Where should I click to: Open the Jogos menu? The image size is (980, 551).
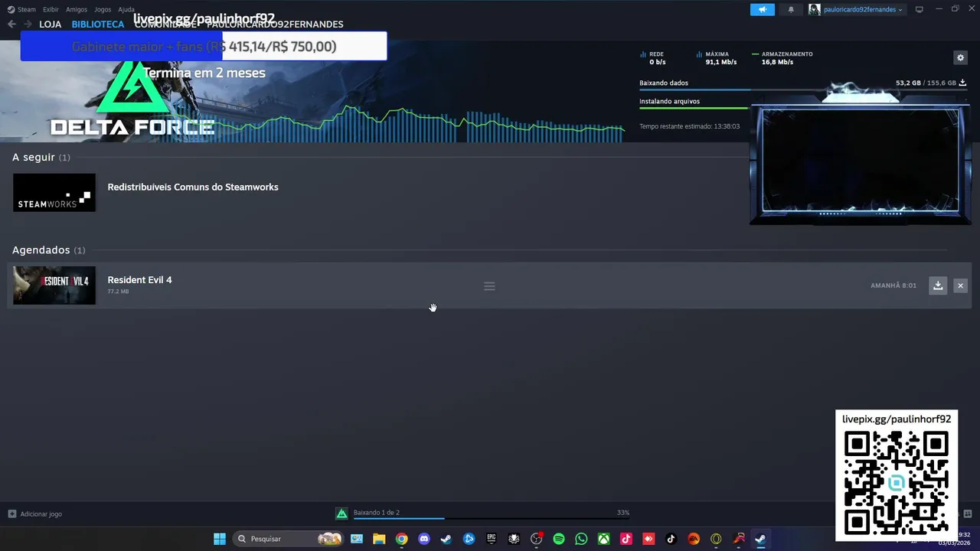click(103, 9)
